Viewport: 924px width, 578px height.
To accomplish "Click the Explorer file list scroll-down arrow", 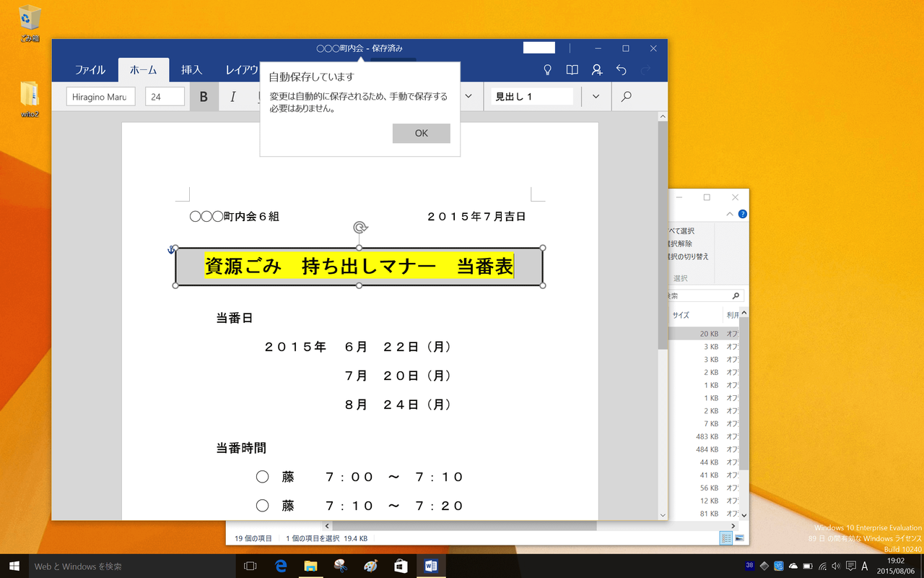I will pyautogui.click(x=744, y=516).
